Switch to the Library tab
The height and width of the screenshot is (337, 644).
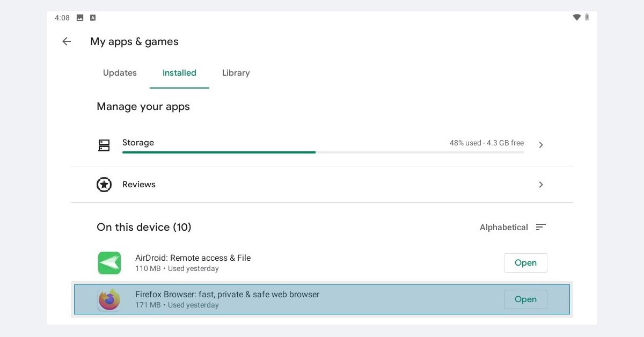pos(236,73)
